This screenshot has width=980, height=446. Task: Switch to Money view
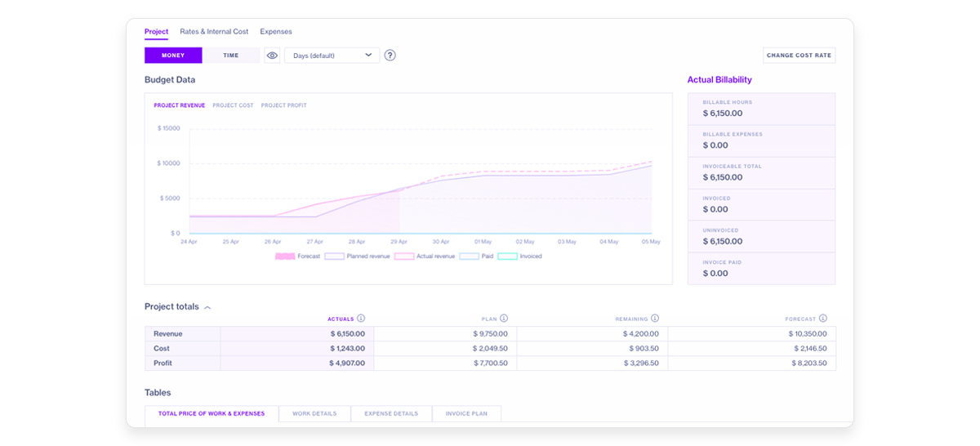pyautogui.click(x=173, y=56)
